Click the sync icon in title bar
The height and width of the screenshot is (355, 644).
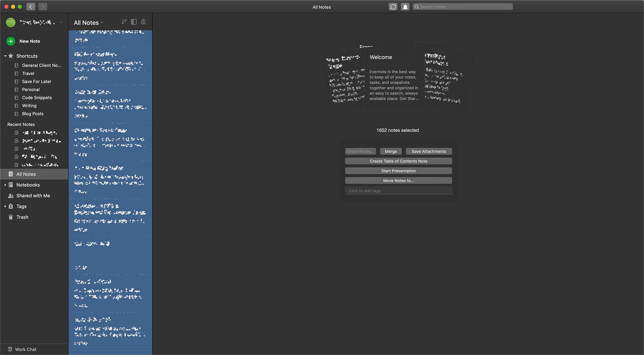point(393,7)
